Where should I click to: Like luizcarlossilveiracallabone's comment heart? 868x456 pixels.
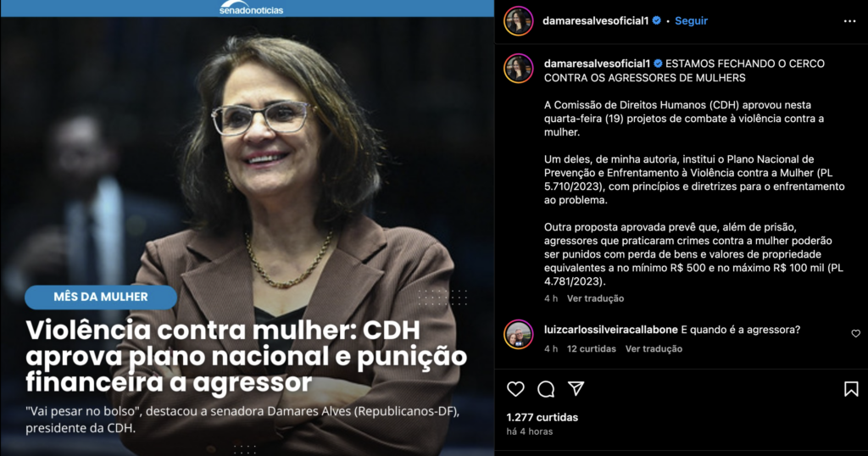point(856,333)
